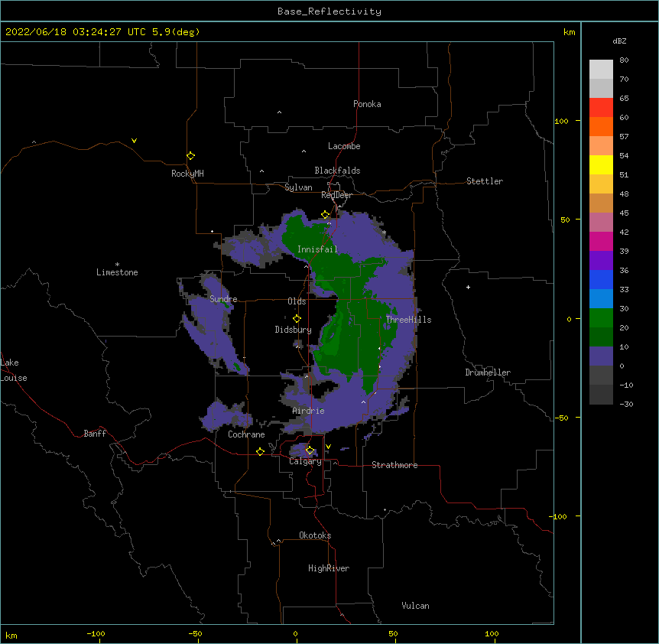The height and width of the screenshot is (644, 659).
Task: Click the Okotoks city label
Action: click(x=315, y=535)
